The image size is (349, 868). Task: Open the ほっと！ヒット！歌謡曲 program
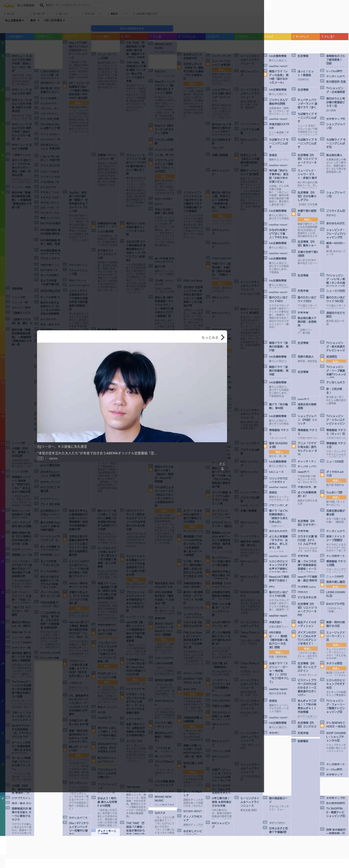tap(306, 73)
